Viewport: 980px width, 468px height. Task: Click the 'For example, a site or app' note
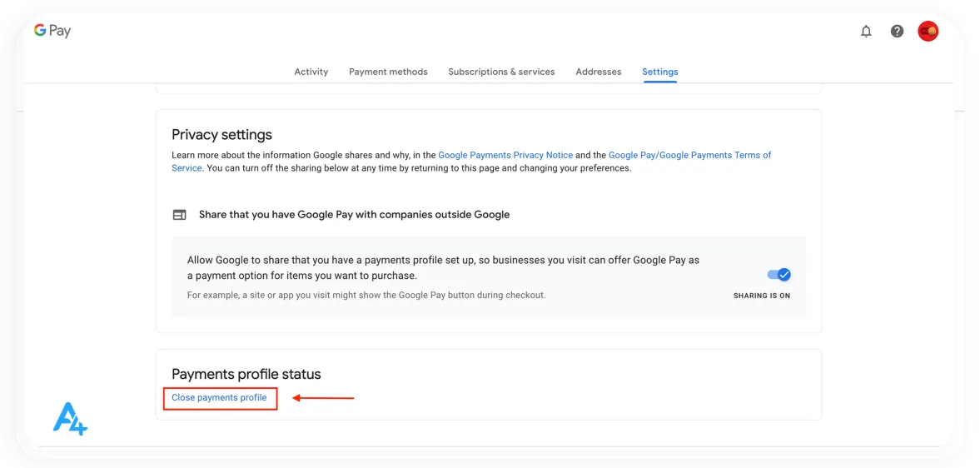click(366, 295)
